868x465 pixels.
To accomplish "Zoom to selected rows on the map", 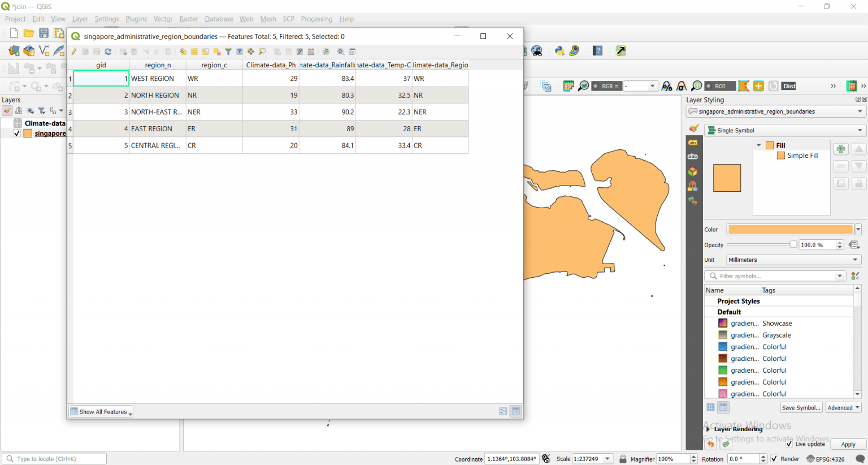I will (x=262, y=51).
